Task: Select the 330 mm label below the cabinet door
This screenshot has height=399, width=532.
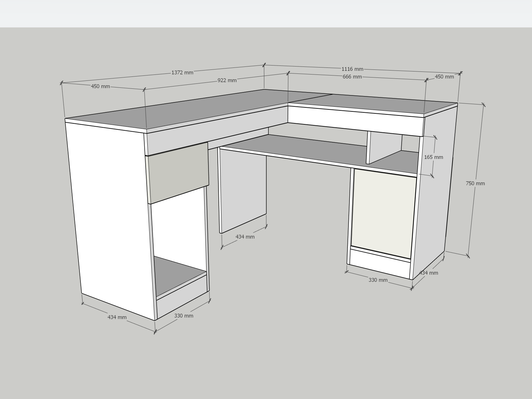Action: [x=378, y=280]
